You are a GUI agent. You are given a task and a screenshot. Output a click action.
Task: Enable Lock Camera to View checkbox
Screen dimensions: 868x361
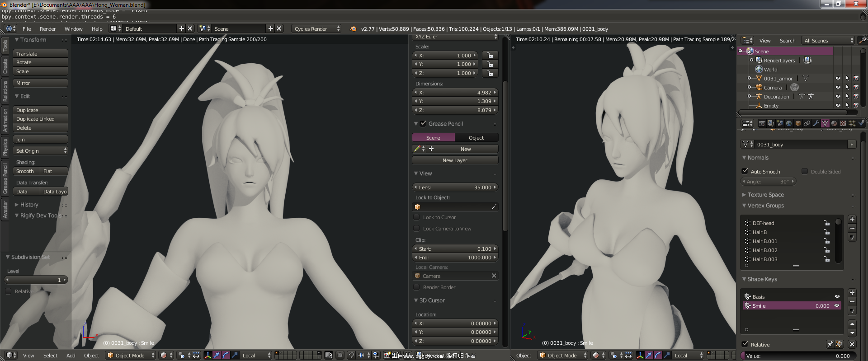417,229
